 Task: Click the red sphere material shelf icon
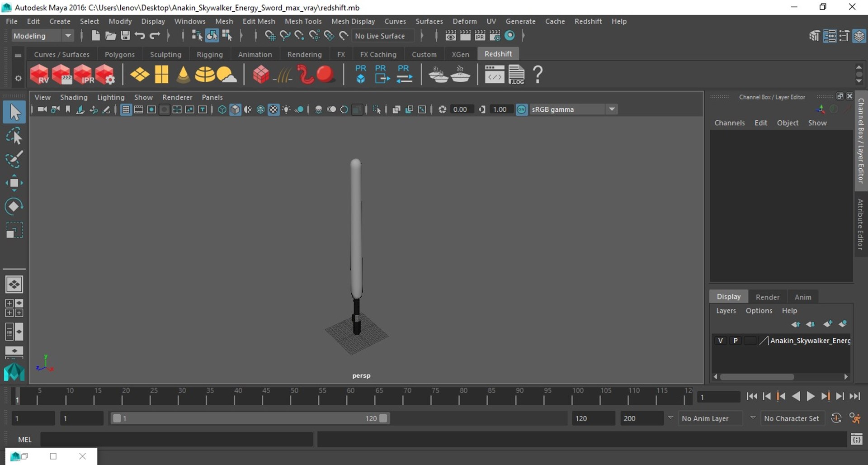[x=325, y=74]
